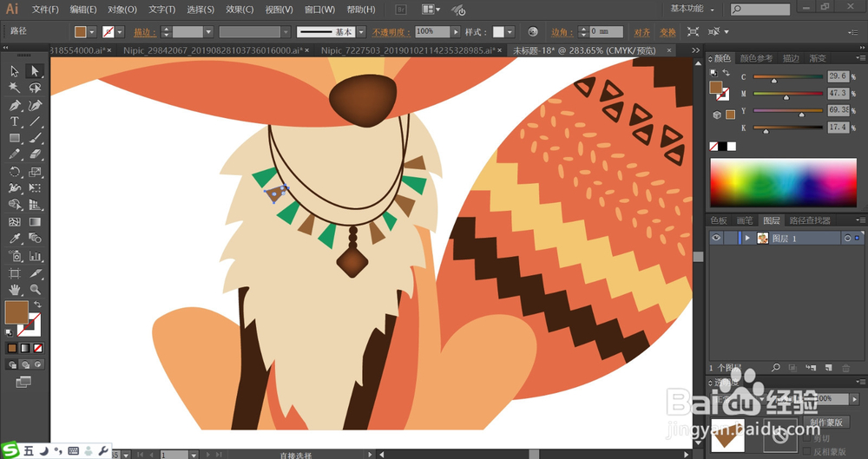Viewport: 868px width, 459px height.
Task: Click the swap fill and stroke arrow
Action: [x=37, y=305]
